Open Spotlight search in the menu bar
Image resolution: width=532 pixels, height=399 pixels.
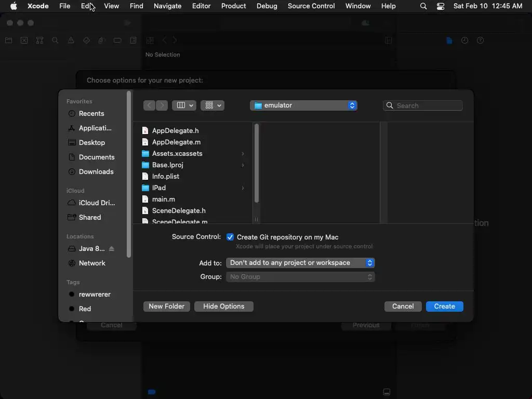coord(423,6)
